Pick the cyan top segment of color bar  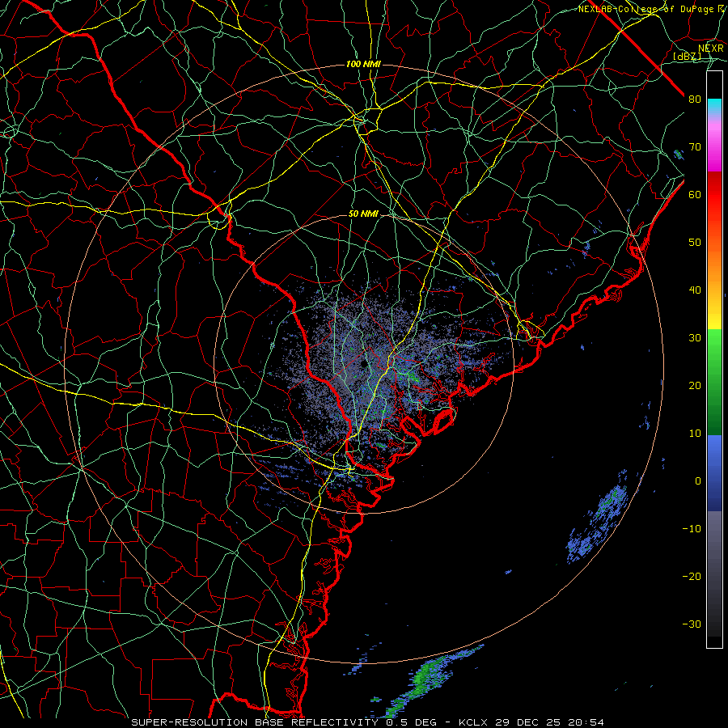pyautogui.click(x=714, y=106)
